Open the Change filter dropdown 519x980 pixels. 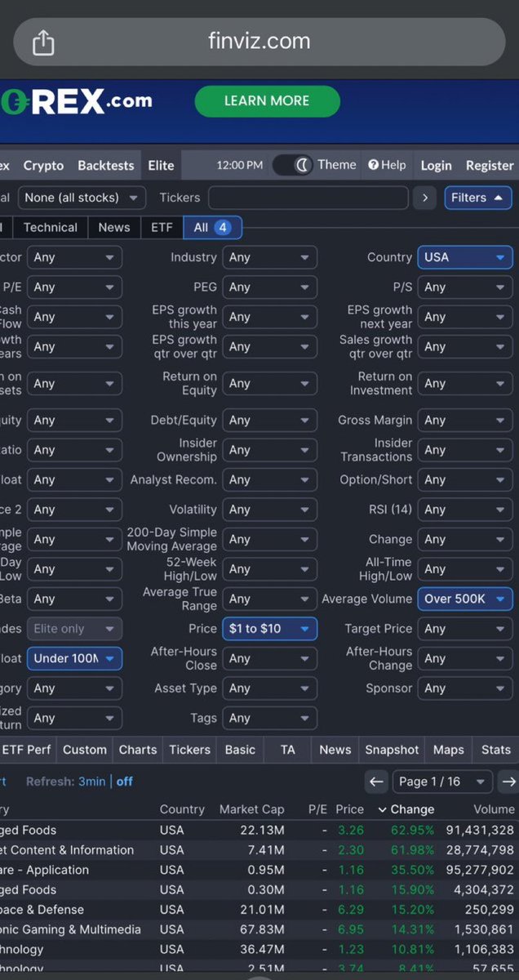pos(465,540)
